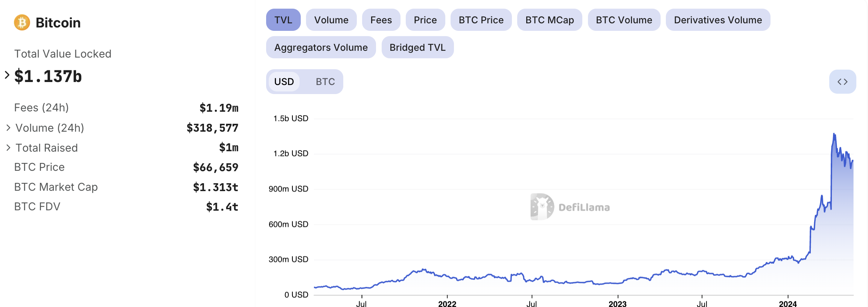The height and width of the screenshot is (307, 868).
Task: Click the TVL peak on the chart
Action: (x=834, y=134)
